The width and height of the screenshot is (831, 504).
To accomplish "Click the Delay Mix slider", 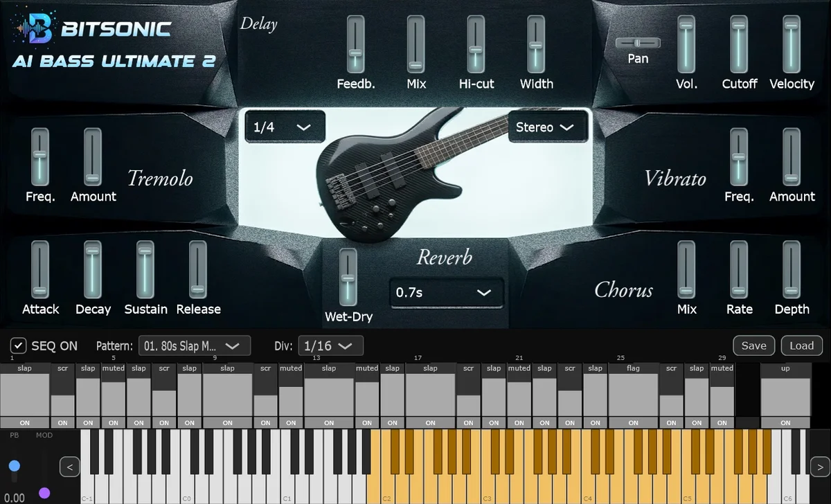I will coord(415,44).
